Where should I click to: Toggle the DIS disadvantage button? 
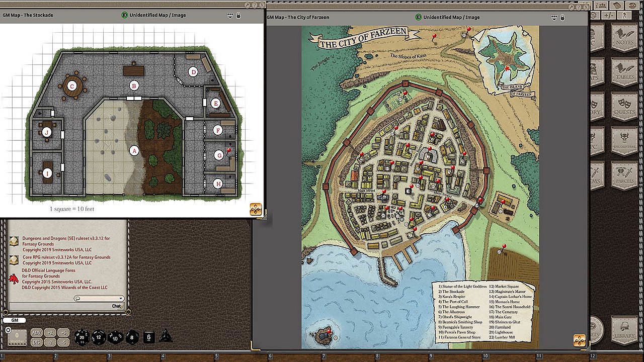click(37, 342)
